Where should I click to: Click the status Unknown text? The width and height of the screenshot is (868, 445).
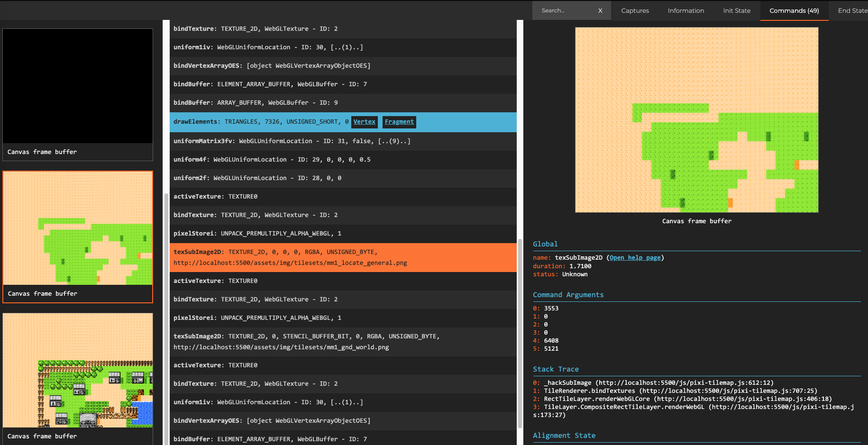click(575, 274)
